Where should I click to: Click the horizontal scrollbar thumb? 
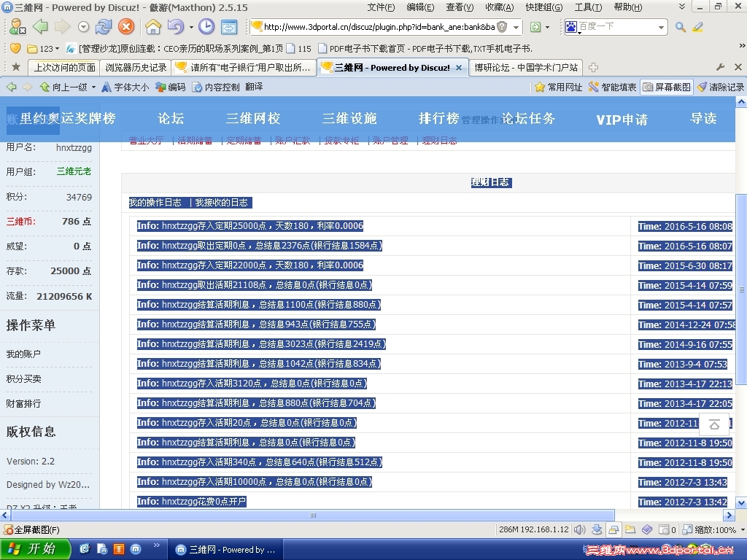tap(312, 516)
